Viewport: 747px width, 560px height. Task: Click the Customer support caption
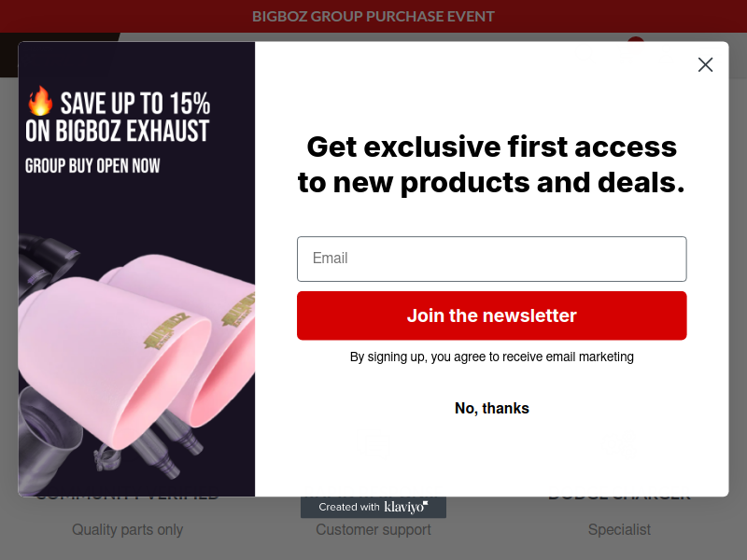(x=373, y=529)
